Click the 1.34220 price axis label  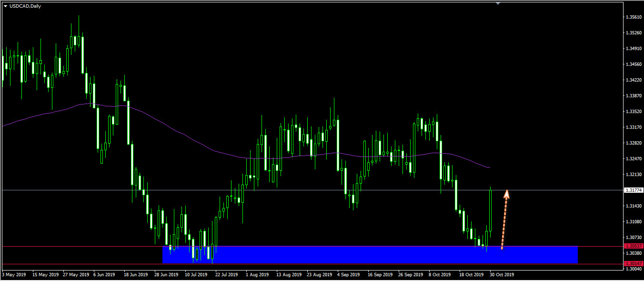pyautogui.click(x=634, y=80)
